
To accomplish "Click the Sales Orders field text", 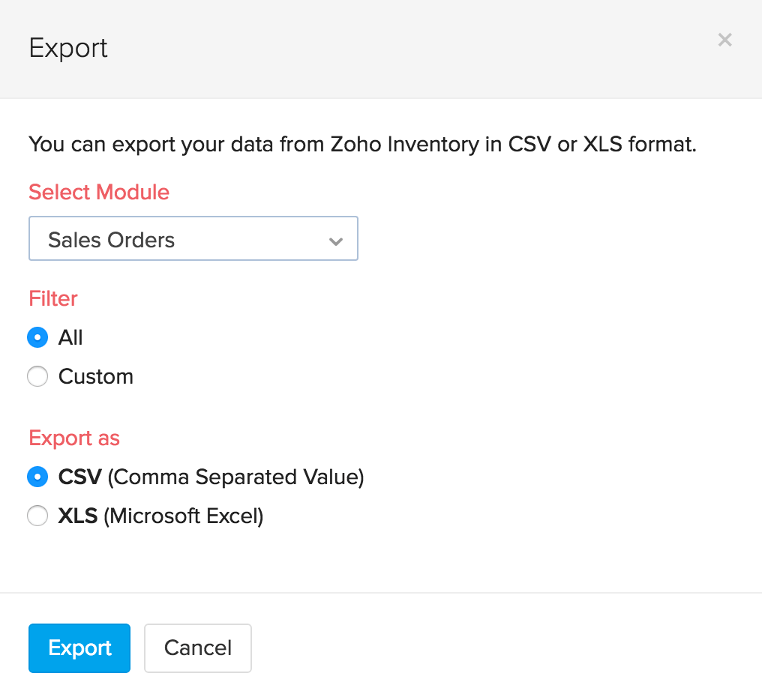I will click(x=111, y=239).
